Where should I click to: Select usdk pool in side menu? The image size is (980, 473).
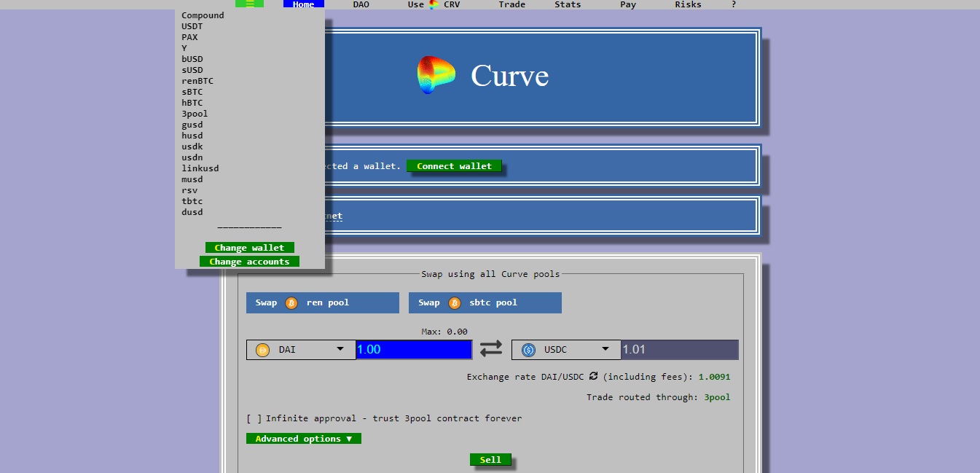192,146
